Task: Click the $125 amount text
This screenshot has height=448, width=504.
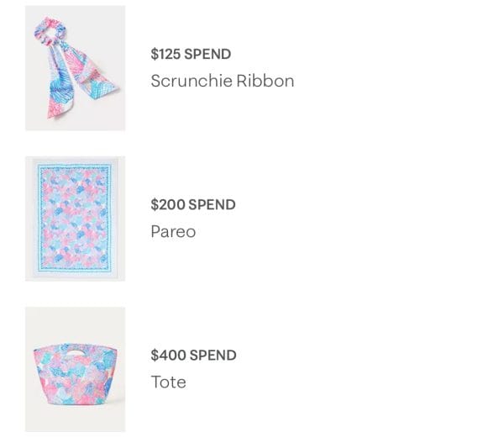Action: [165, 54]
